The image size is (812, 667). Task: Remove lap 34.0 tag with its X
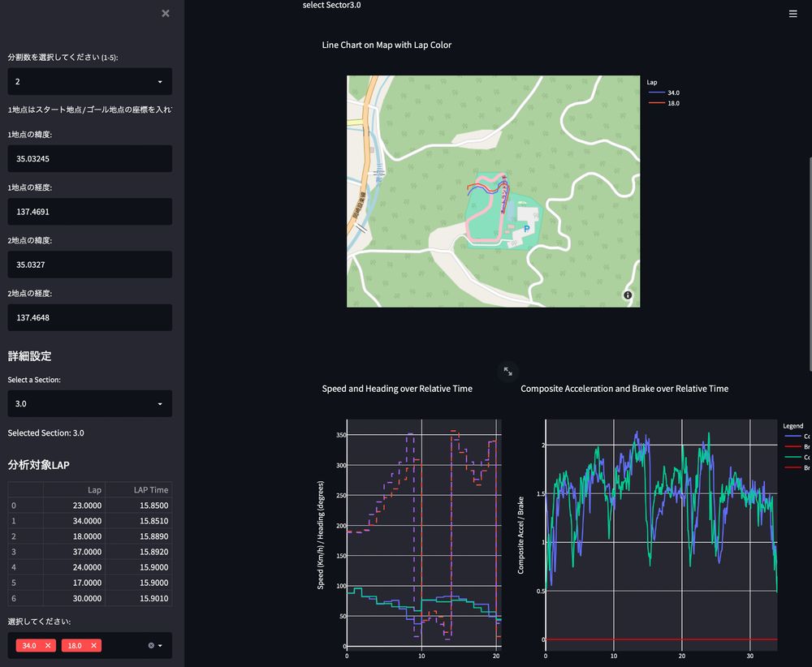48,645
